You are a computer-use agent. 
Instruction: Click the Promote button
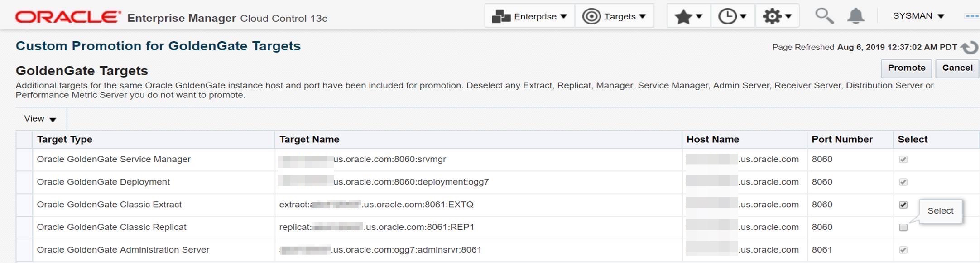[906, 68]
